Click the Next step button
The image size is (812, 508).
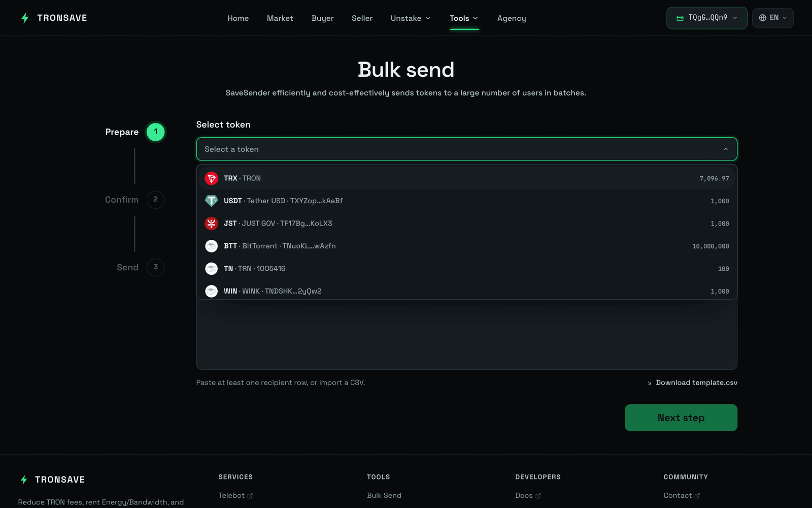pyautogui.click(x=681, y=418)
